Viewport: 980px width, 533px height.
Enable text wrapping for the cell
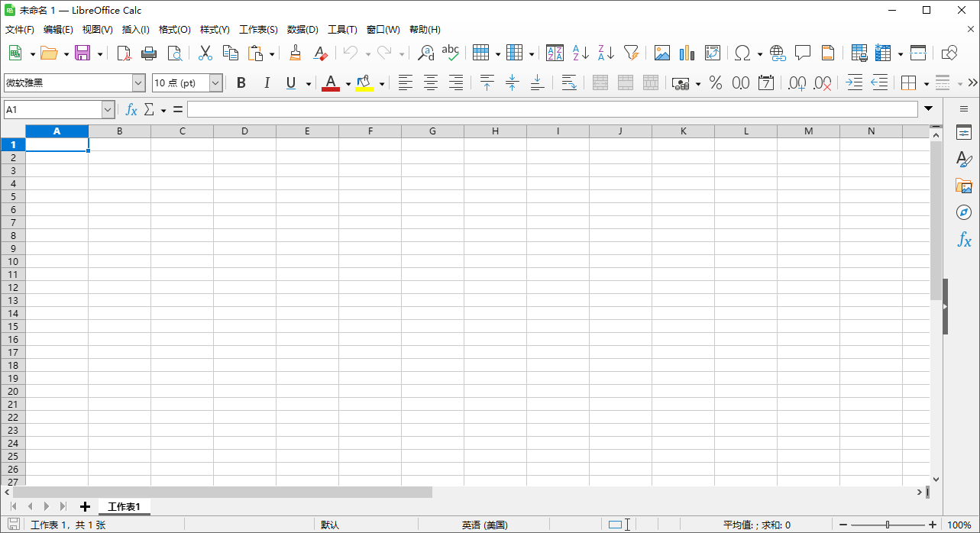pyautogui.click(x=568, y=82)
